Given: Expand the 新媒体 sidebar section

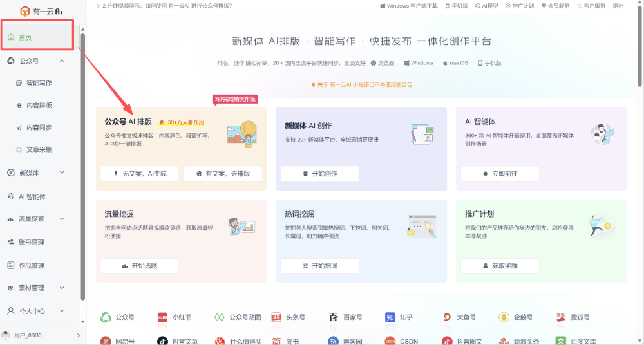Looking at the screenshot, I should pos(62,172).
